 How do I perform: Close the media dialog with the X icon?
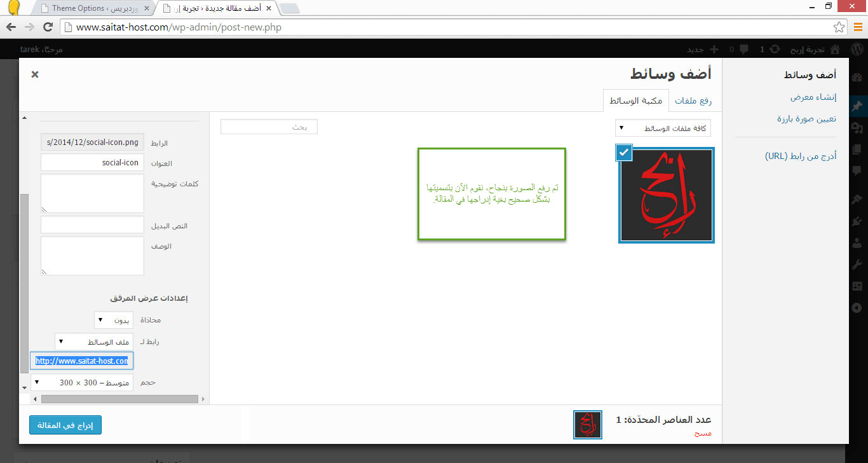click(35, 74)
